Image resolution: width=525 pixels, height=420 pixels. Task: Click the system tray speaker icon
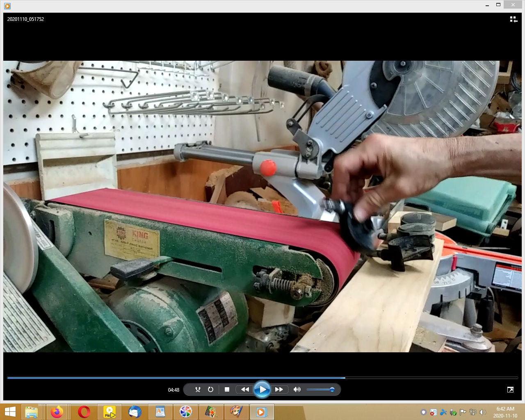[483, 412]
